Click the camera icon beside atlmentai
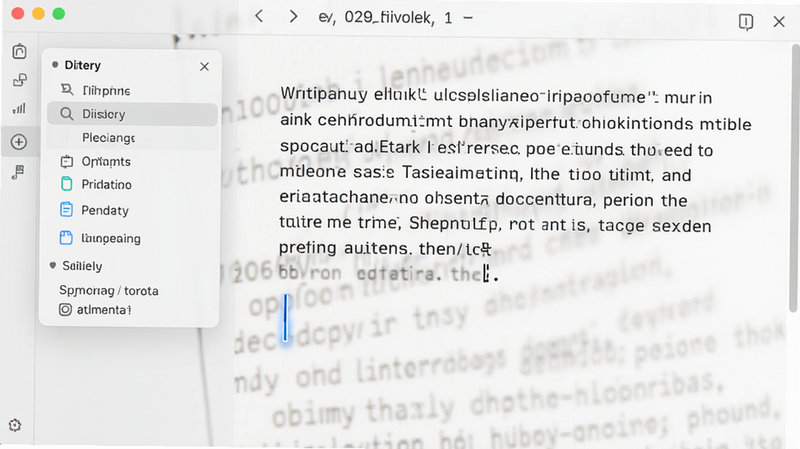This screenshot has height=449, width=800. coord(65,310)
